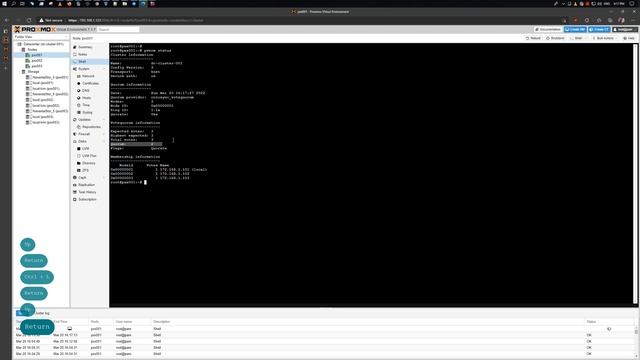Click the Task History list icon
The image size is (640, 360).
pos(75,192)
